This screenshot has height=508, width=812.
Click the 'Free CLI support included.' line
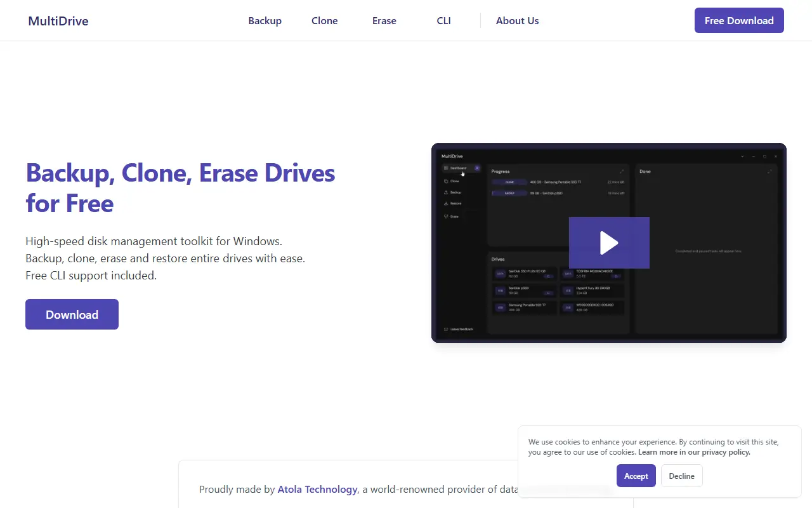coord(91,276)
